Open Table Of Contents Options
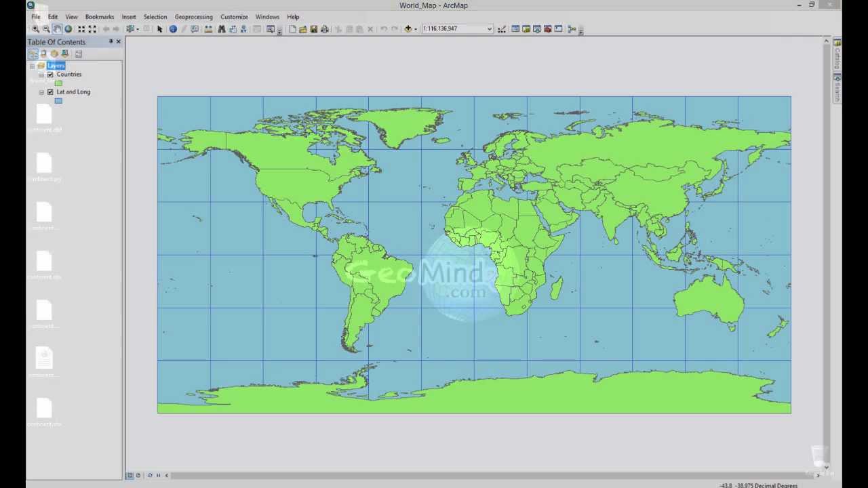Screen dimensions: 868x488 coord(79,54)
